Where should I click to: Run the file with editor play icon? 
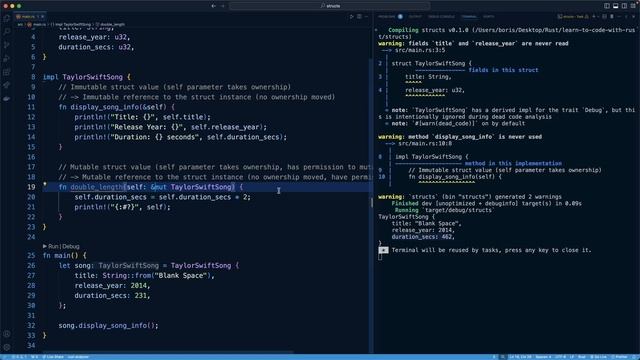(x=351, y=17)
